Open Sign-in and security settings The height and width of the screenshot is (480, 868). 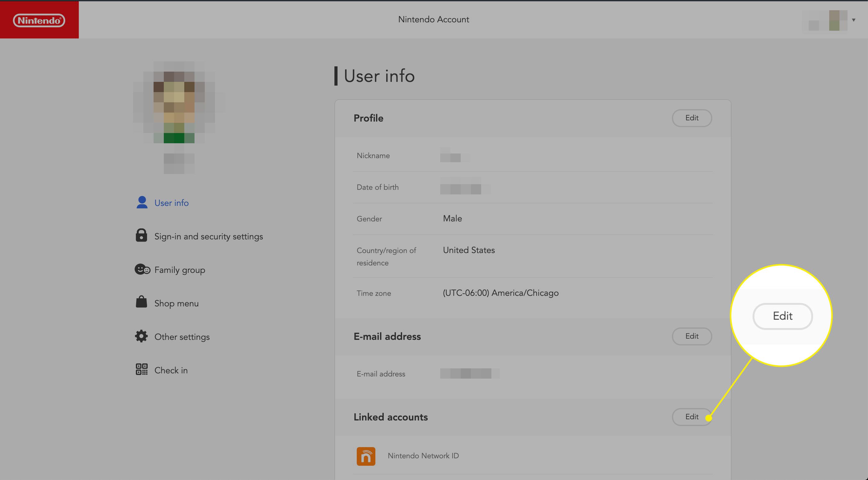tap(208, 237)
